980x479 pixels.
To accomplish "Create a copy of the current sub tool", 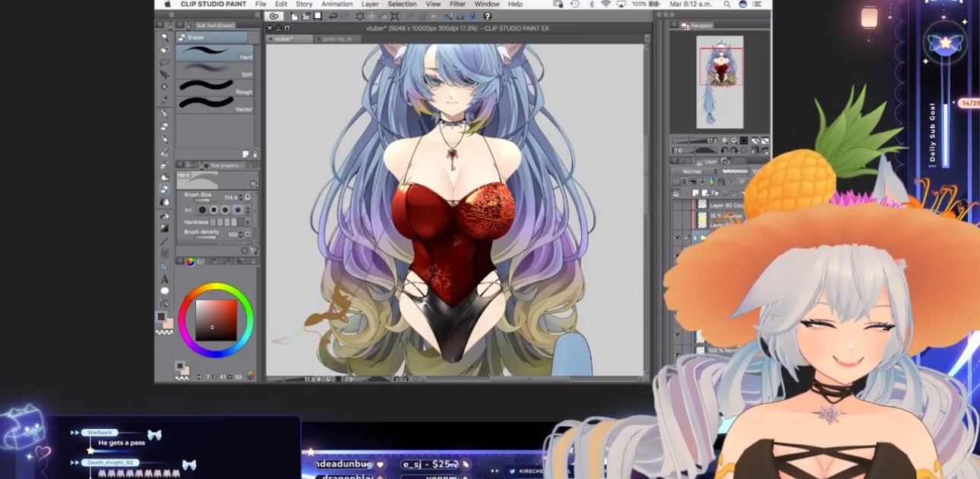I will [245, 153].
